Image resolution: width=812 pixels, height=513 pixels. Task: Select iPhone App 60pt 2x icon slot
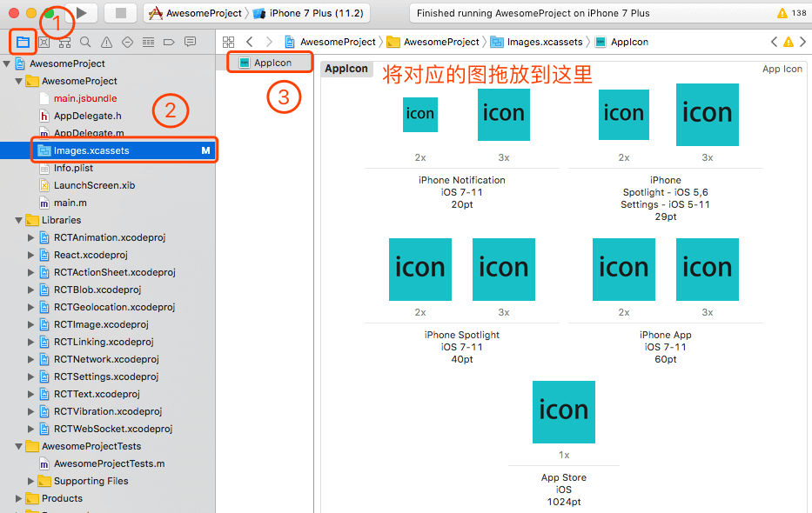pos(623,269)
